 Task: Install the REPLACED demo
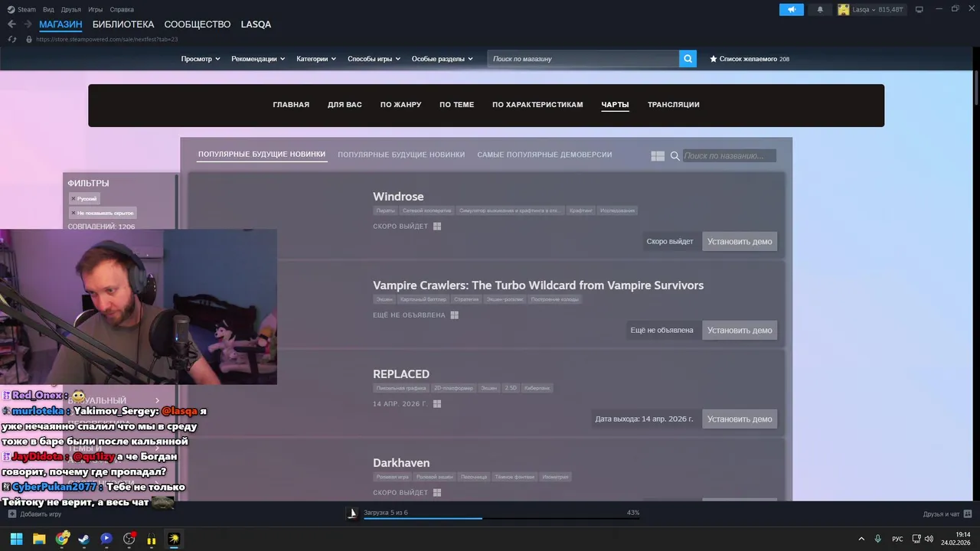coord(740,419)
